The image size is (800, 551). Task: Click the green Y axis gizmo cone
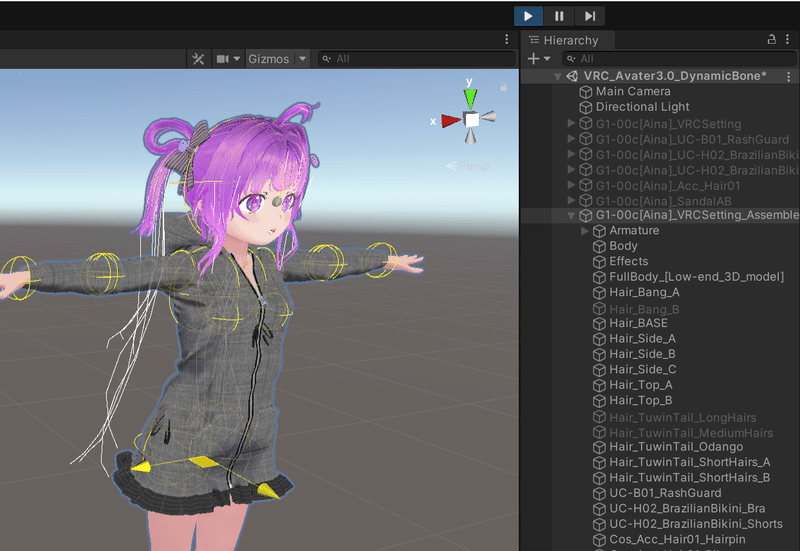tap(470, 97)
